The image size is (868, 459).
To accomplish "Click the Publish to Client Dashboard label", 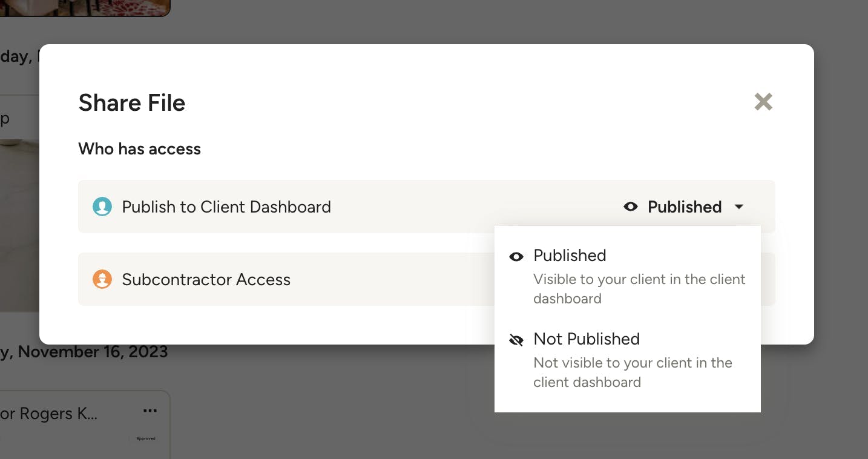I will (x=226, y=207).
